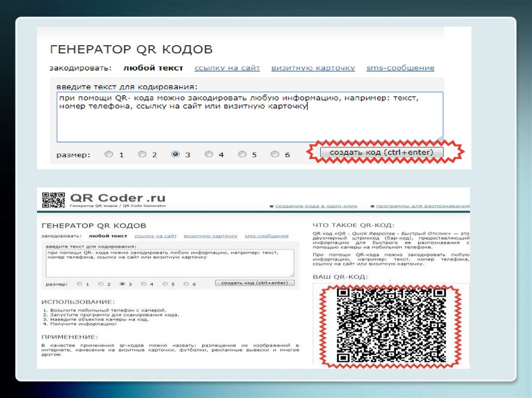
Task: Click 'ИСПОЛЬЗОВАНИЕ:' heading
Action: click(78, 301)
